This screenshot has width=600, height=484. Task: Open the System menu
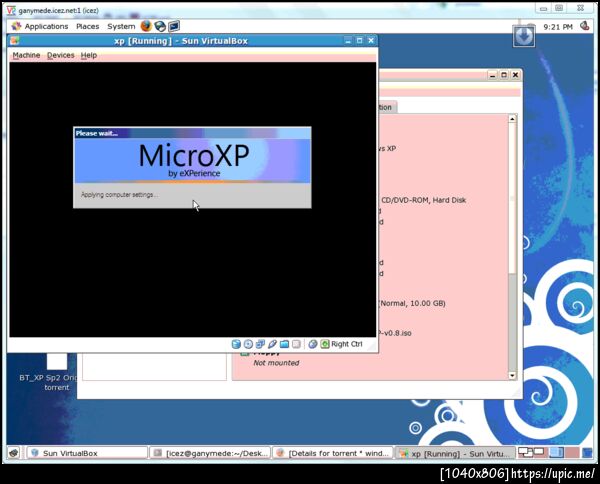pos(121,26)
